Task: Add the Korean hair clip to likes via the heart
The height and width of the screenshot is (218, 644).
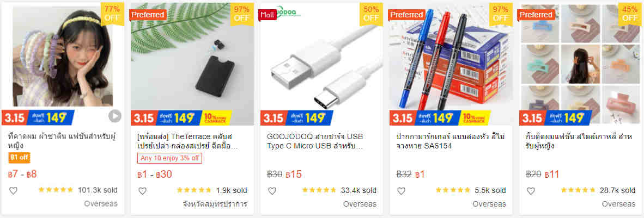Action: [531, 190]
